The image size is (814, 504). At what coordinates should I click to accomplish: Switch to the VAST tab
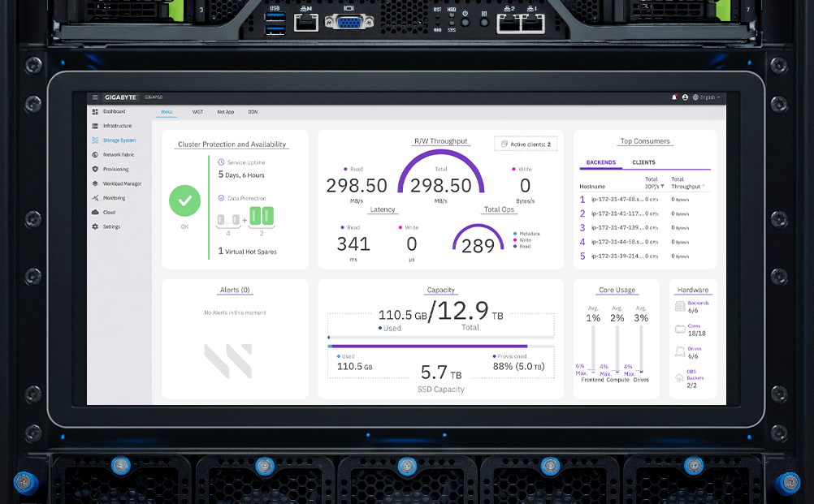tap(197, 111)
